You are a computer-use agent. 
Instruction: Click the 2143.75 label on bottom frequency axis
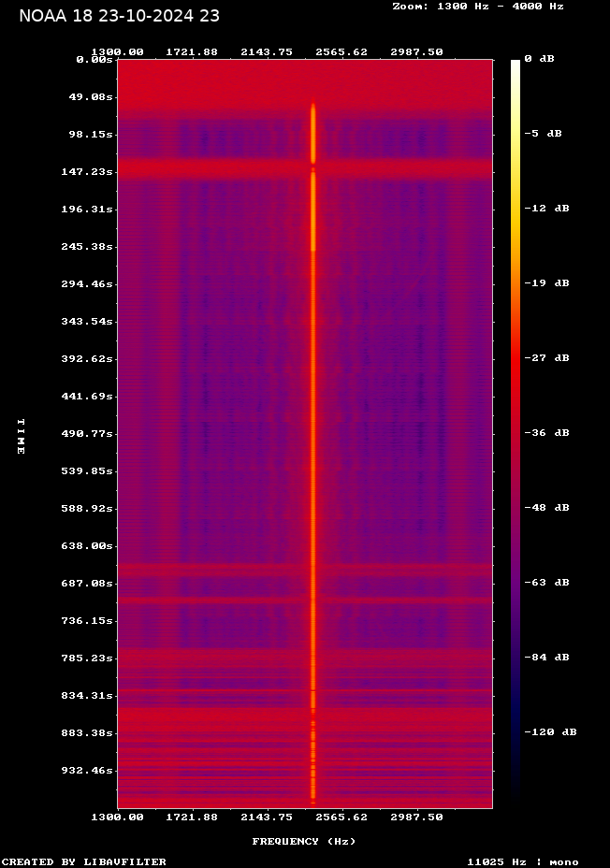point(267,817)
